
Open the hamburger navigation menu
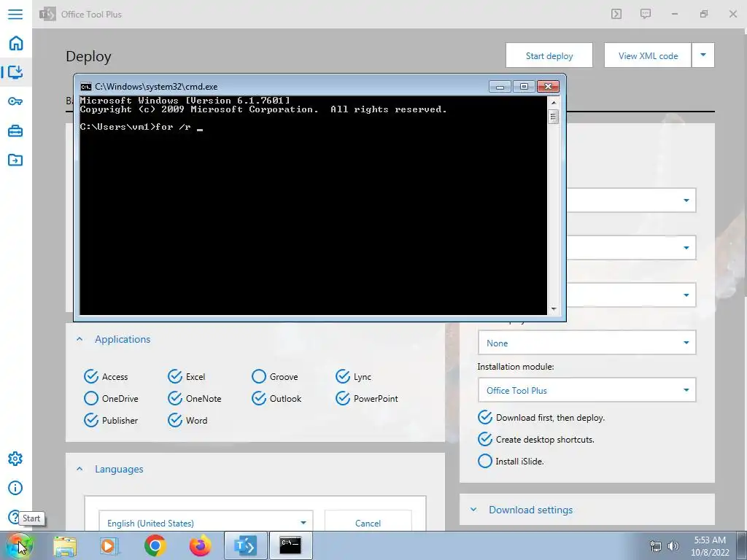(x=15, y=14)
